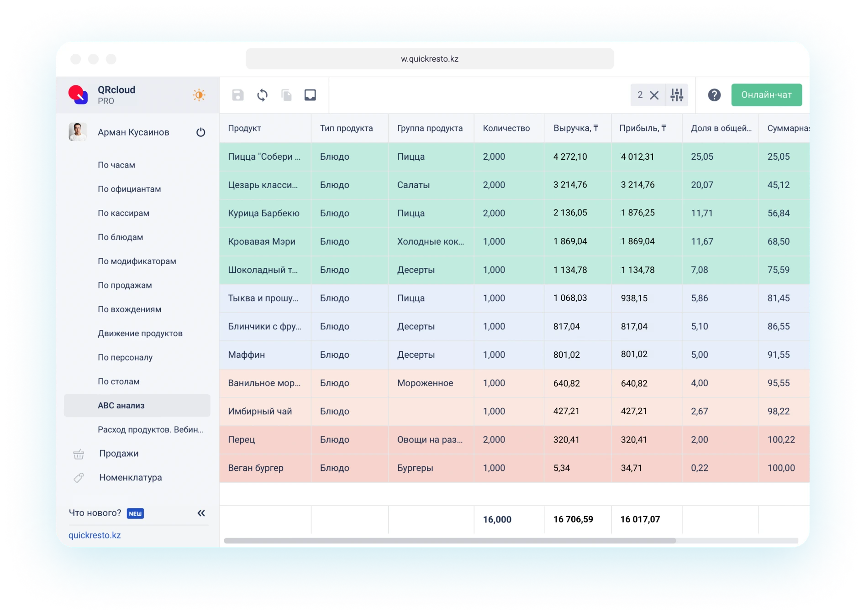Open the По официантам report
This screenshot has width=864, height=616.
pyautogui.click(x=129, y=189)
